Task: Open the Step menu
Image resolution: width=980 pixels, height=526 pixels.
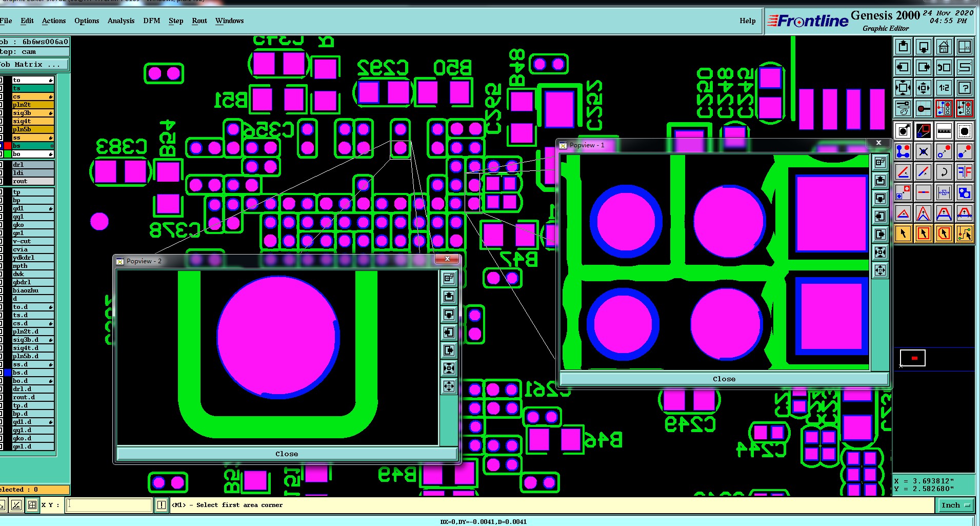Action: [x=176, y=21]
